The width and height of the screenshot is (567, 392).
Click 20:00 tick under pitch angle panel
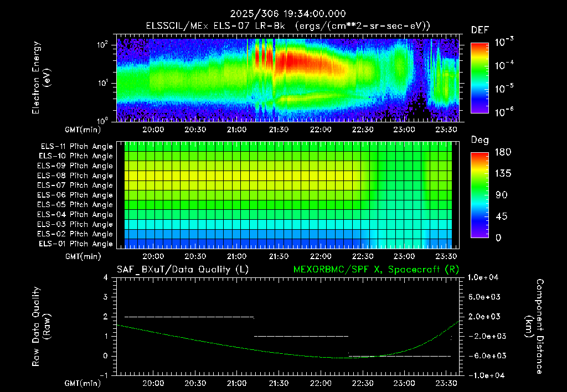[153, 256]
